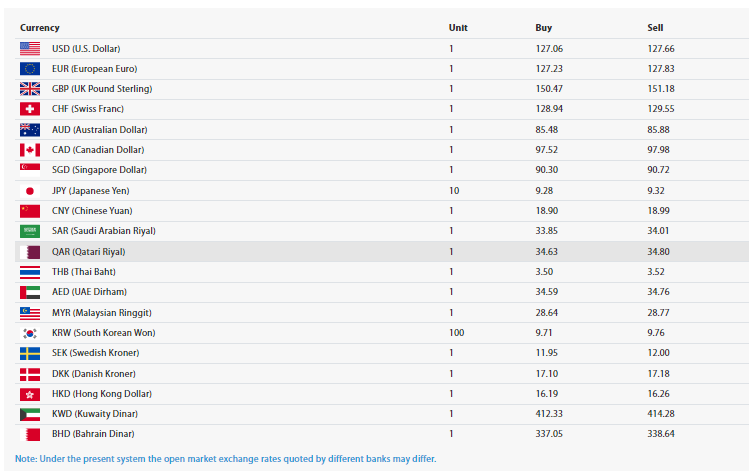
Task: Select the Swedish flag icon
Action: 30,353
